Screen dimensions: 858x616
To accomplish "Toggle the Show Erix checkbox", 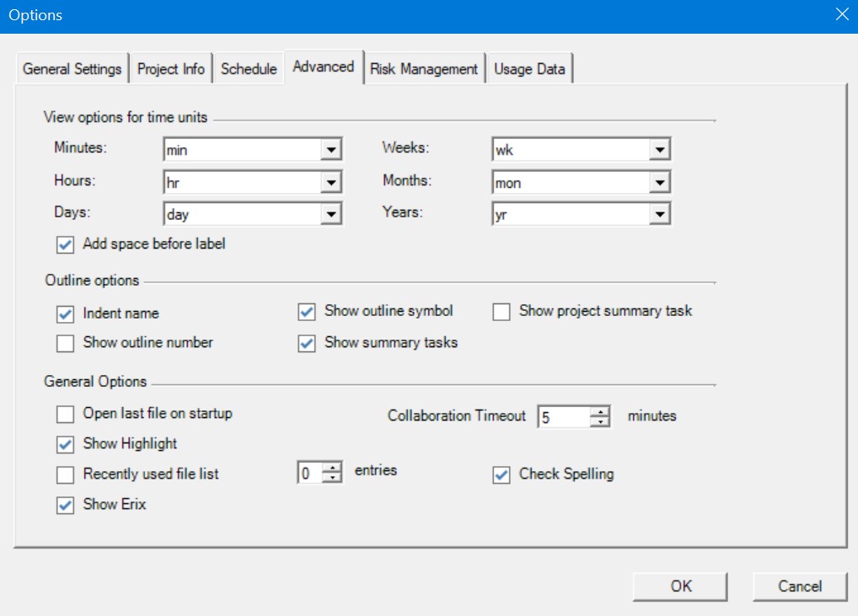I will pos(65,505).
